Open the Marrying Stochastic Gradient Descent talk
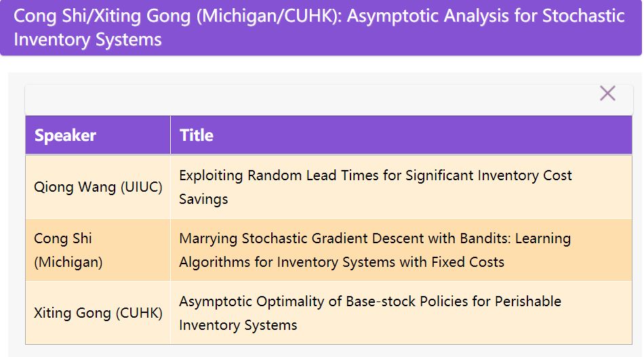The height and width of the screenshot is (357, 644). click(374, 238)
